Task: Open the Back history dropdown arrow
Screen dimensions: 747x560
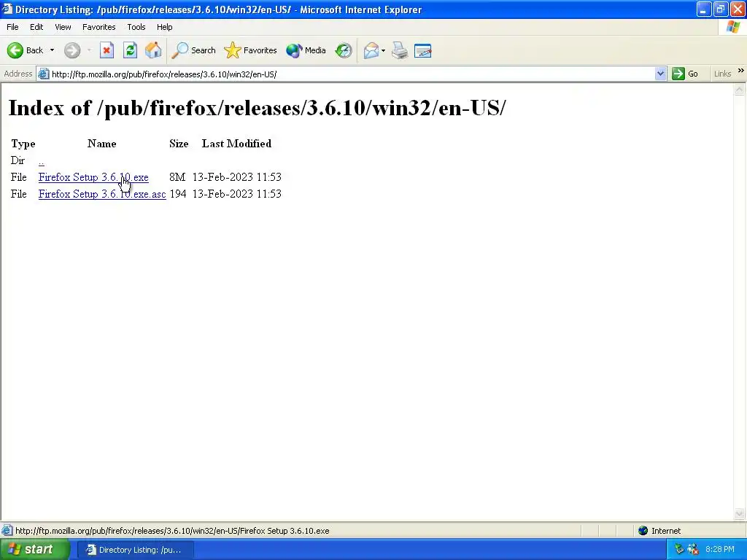Action: pyautogui.click(x=52, y=50)
